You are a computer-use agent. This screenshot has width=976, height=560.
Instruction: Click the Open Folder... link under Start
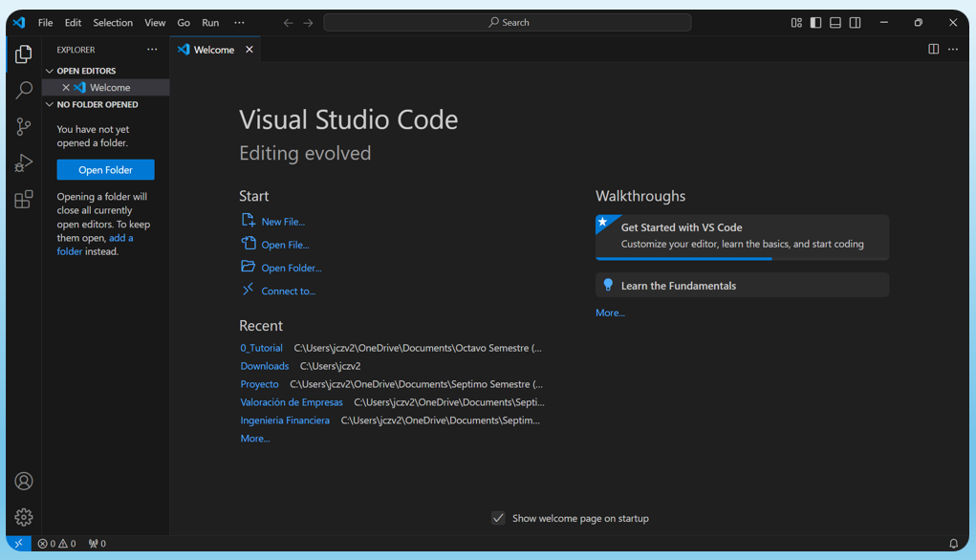[292, 268]
